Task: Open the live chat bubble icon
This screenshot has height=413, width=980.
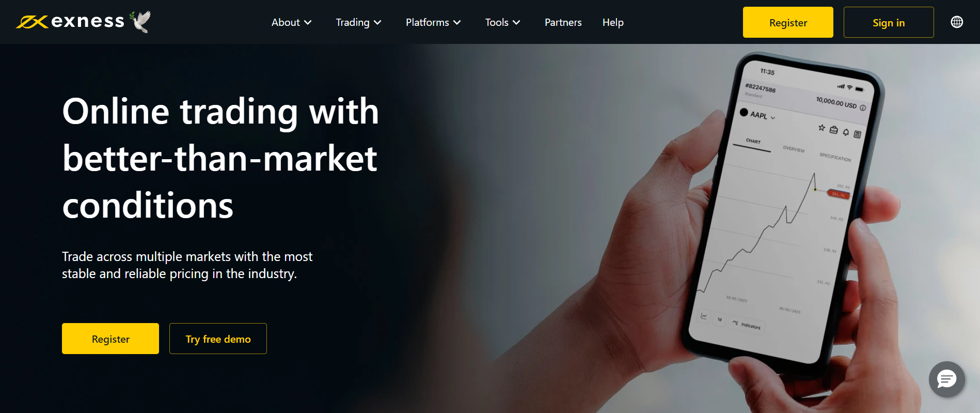Action: pyautogui.click(x=946, y=379)
